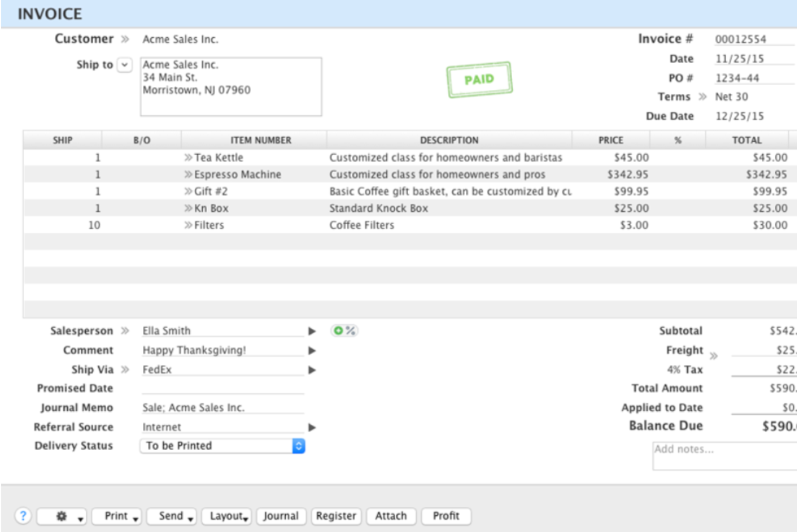
Task: Click the blue help question mark icon
Action: click(22, 515)
